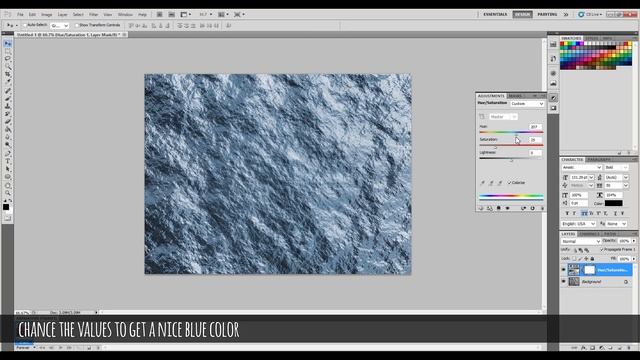
Task: Toggle Faux Bold in Character panel
Action: pos(567,213)
